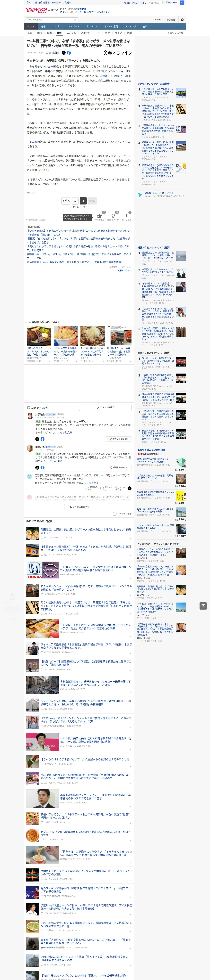
Task: Select the ランキング tab
Action: coord(130,27)
